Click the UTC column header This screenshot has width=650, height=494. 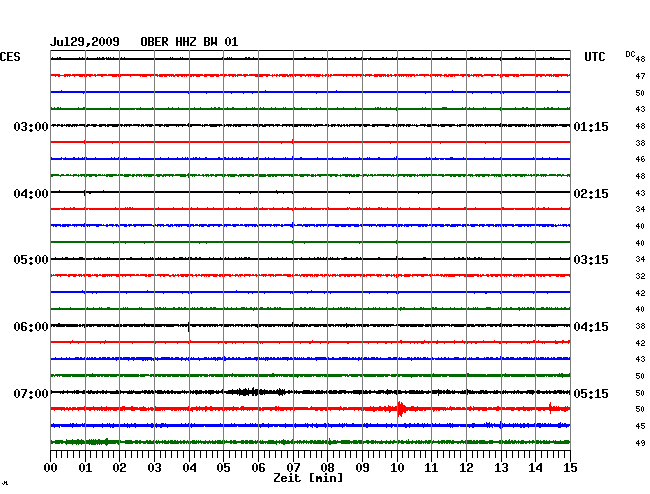click(x=595, y=57)
